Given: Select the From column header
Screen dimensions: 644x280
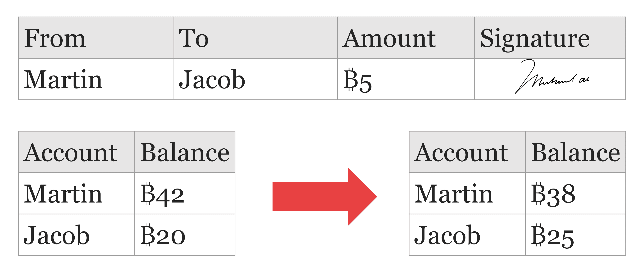Looking at the screenshot, I should click(96, 38).
